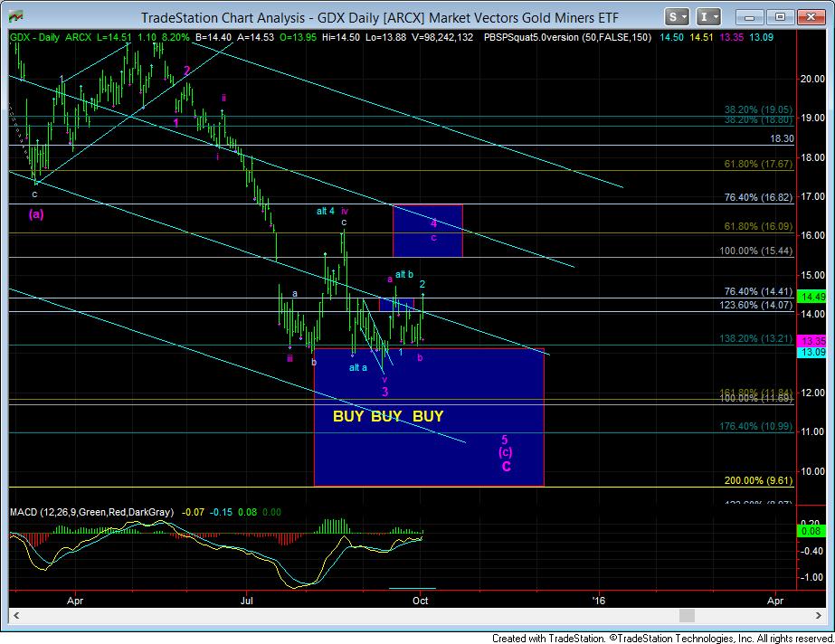Select the BUY BUY BUY text annotation
This screenshot has width=835, height=644.
tap(388, 416)
